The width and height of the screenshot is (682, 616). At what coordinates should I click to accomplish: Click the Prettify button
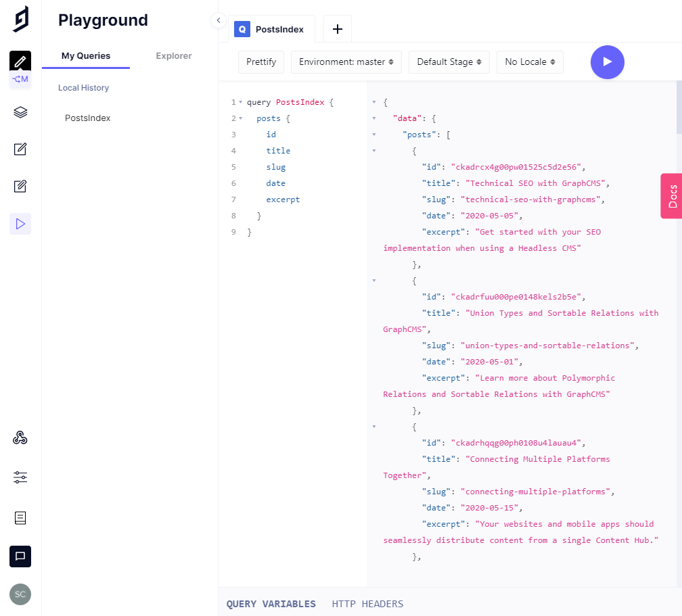click(x=260, y=62)
